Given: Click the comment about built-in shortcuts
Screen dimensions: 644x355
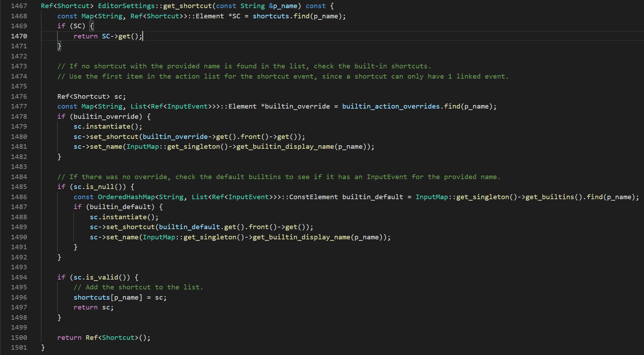Looking at the screenshot, I should point(243,66).
